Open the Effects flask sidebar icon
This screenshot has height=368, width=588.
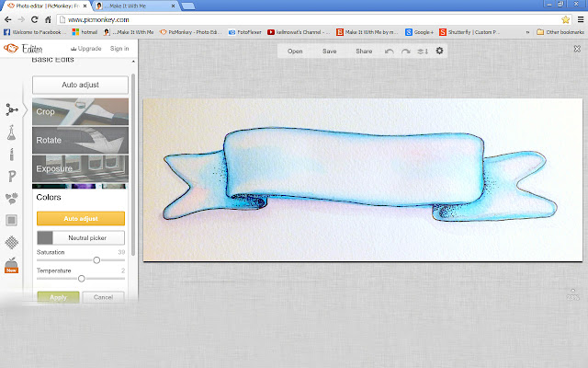point(12,132)
